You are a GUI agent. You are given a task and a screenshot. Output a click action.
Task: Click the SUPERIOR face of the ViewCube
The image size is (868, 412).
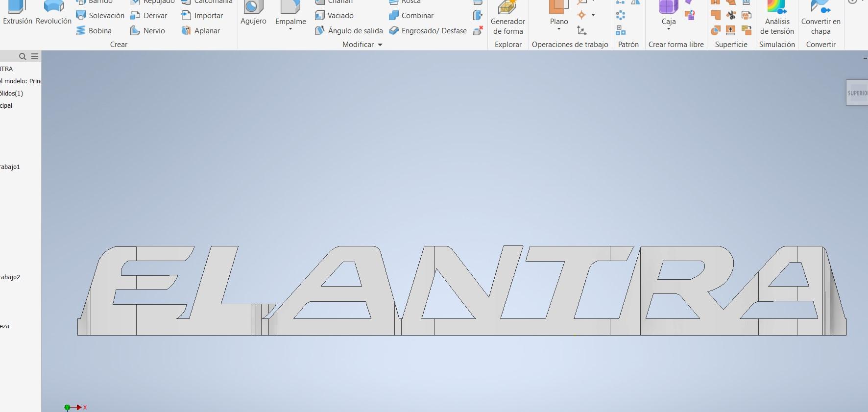pyautogui.click(x=857, y=93)
